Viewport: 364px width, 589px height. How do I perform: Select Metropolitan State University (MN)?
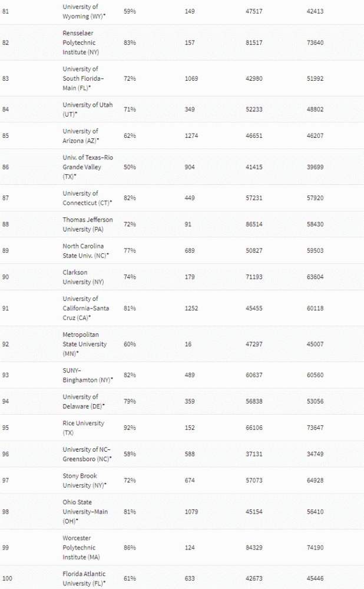pyautogui.click(x=84, y=344)
